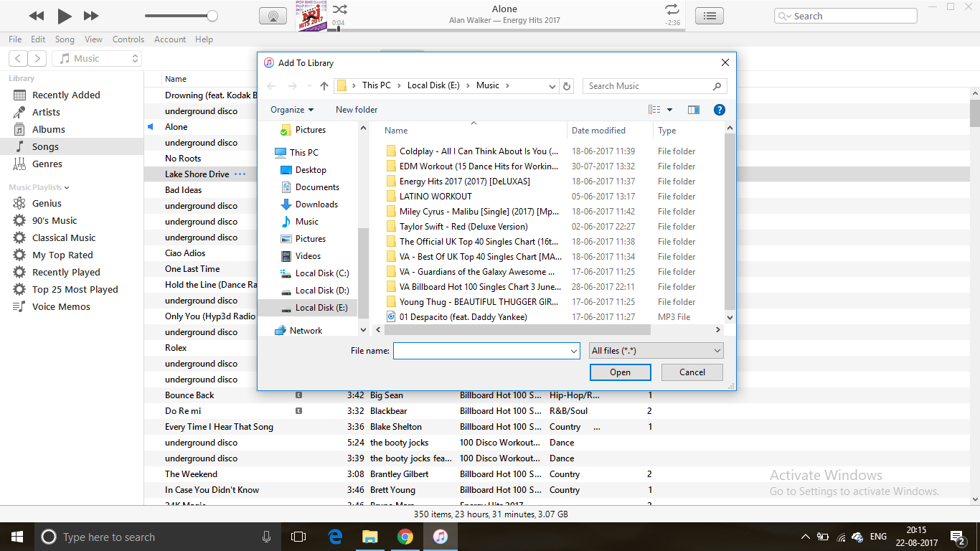Select Desktop in the navigation tree

pos(311,170)
